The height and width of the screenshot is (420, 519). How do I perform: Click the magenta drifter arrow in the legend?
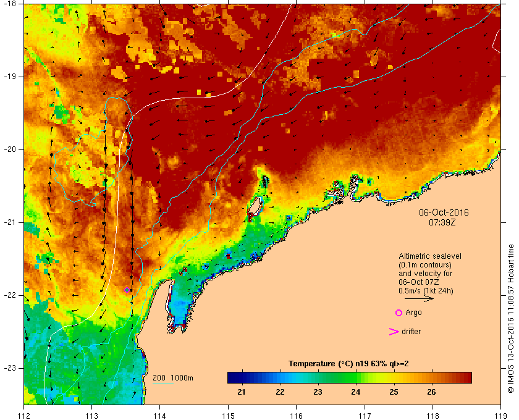click(394, 332)
